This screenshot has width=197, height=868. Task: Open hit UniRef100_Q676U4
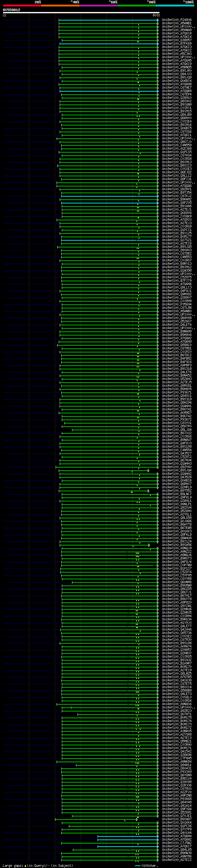[177, 460]
